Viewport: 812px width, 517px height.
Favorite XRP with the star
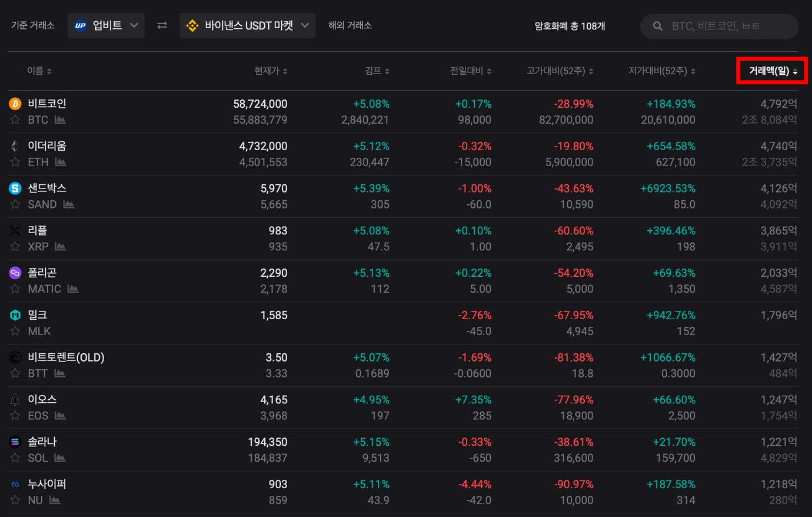(x=15, y=247)
